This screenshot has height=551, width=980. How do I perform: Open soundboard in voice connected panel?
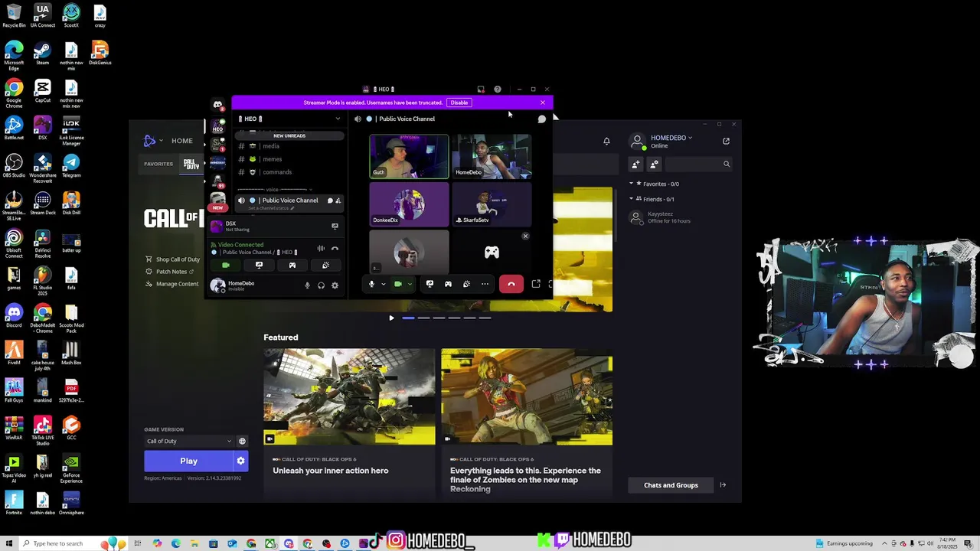tap(325, 265)
